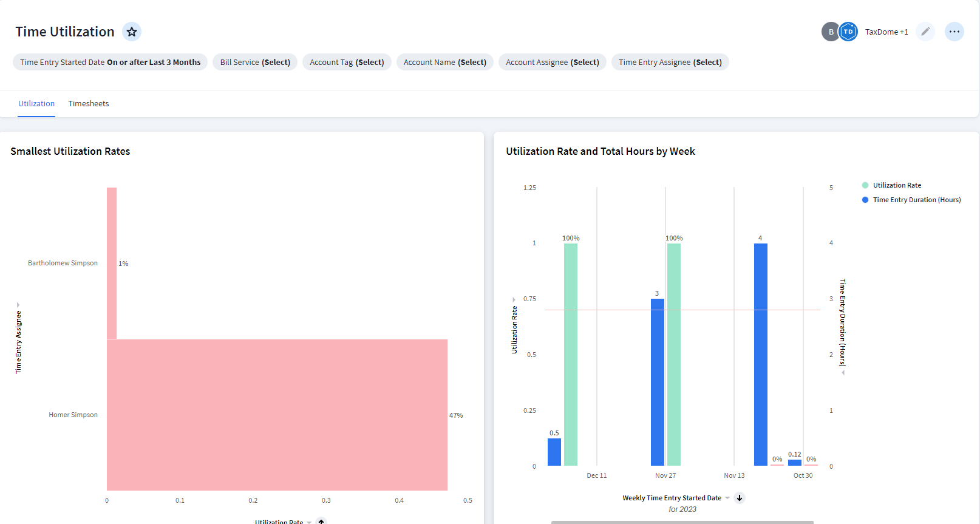Click sort ascending arrow beside Utilization Rate axis
Viewport: 980px width, 524px height.
321,521
